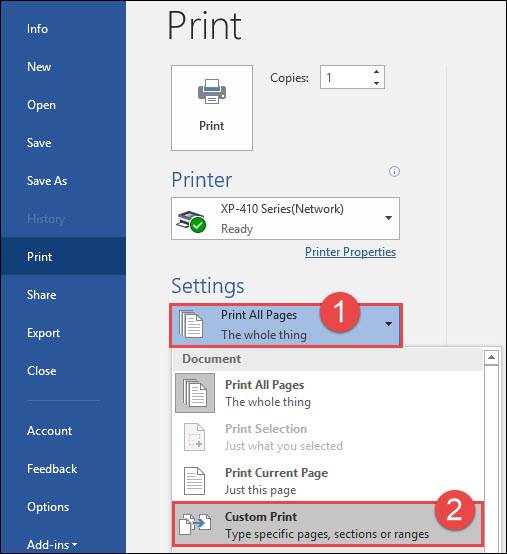This screenshot has height=554, width=507.
Task: Click the XP-410 Series network printer icon
Action: pyautogui.click(x=191, y=221)
